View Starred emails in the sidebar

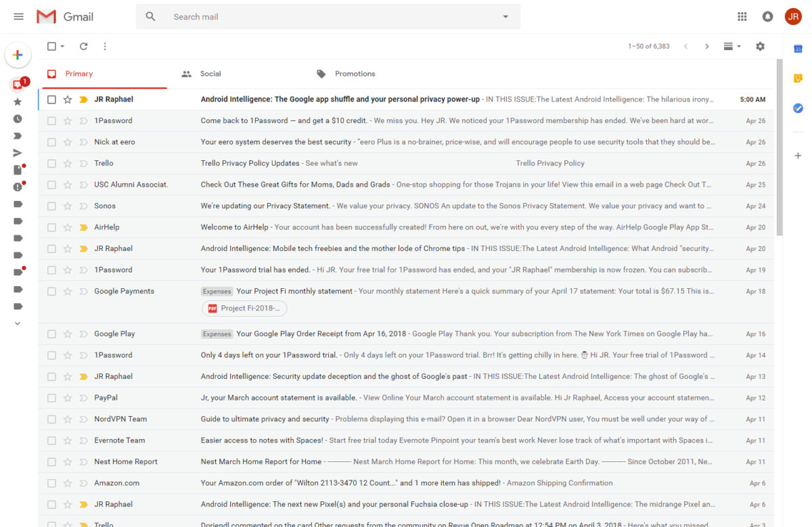tap(18, 101)
